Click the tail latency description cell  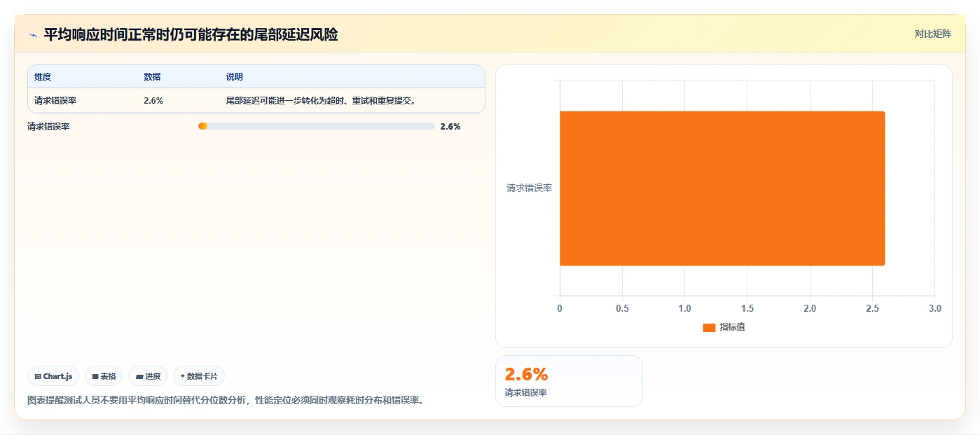click(322, 100)
